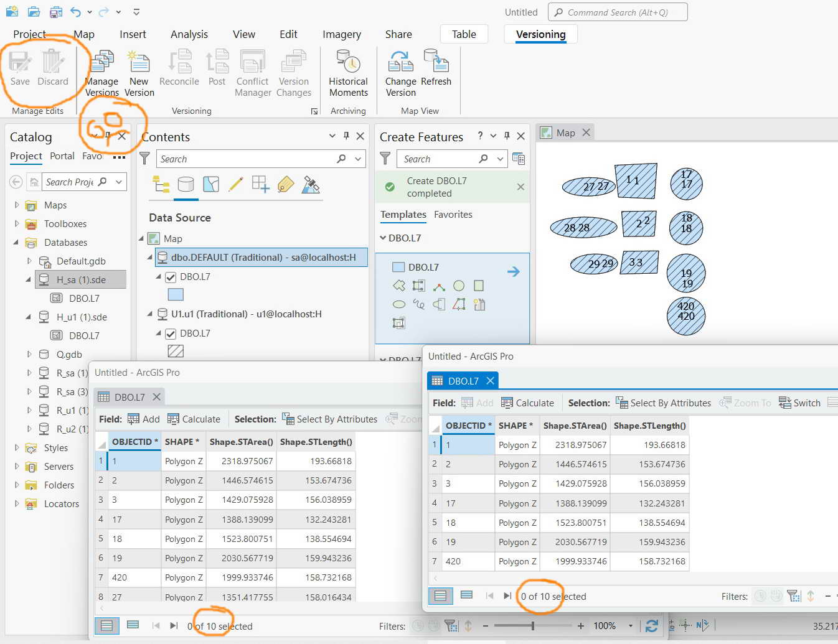The image size is (838, 644).
Task: Open Historical Moments tool
Action: point(348,73)
